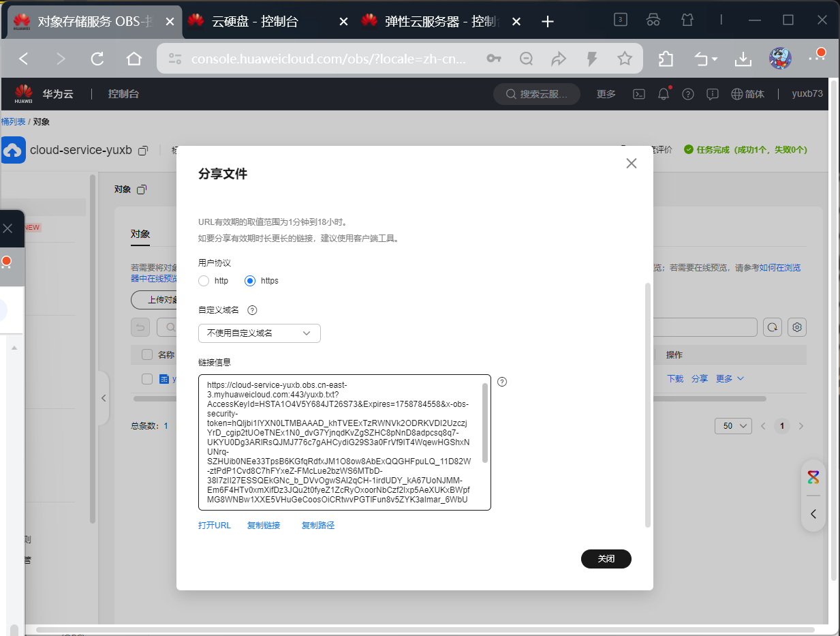
Task: Select the 对象 tab in the object list
Action: [140, 234]
